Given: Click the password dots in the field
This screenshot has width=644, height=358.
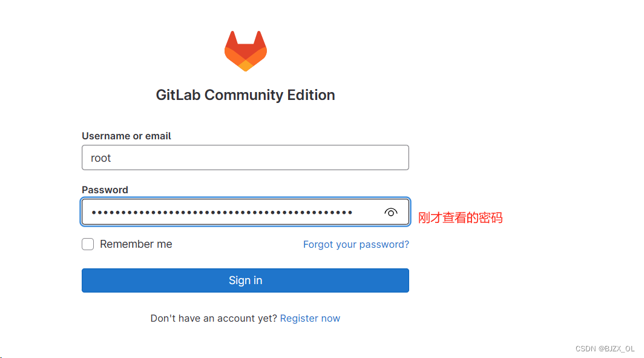Looking at the screenshot, I should pos(222,213).
